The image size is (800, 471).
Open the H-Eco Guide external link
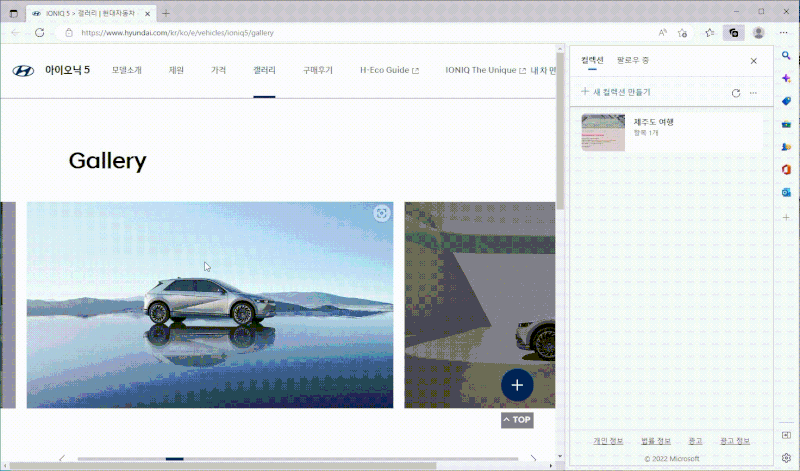(x=389, y=70)
